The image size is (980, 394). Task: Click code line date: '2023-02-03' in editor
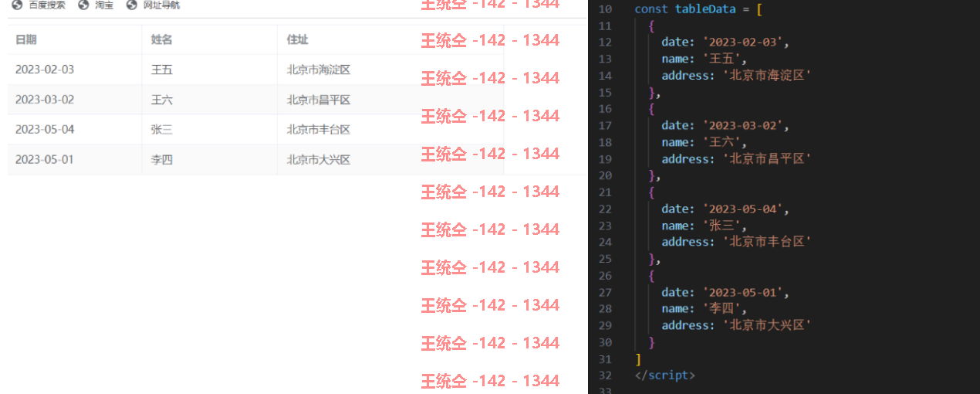[x=725, y=42]
